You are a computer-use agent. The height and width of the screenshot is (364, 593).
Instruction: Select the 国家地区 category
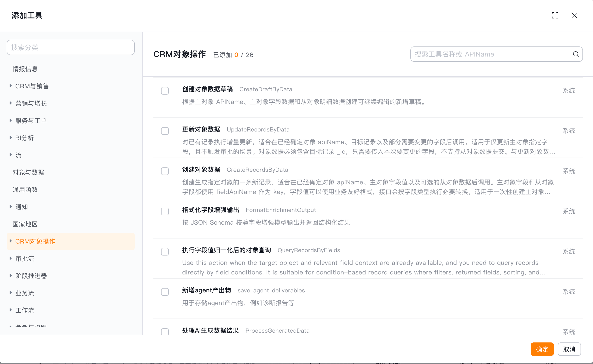(x=71, y=224)
